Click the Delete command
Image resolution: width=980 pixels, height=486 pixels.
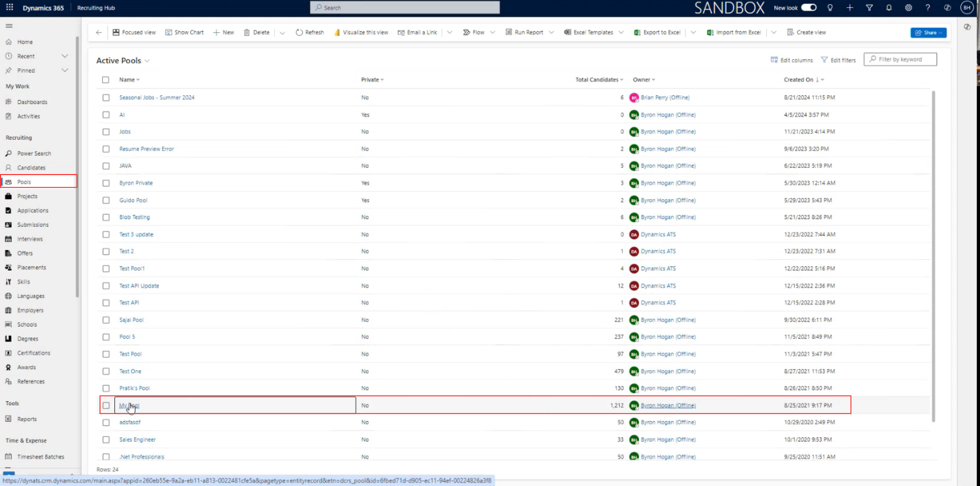[257, 32]
